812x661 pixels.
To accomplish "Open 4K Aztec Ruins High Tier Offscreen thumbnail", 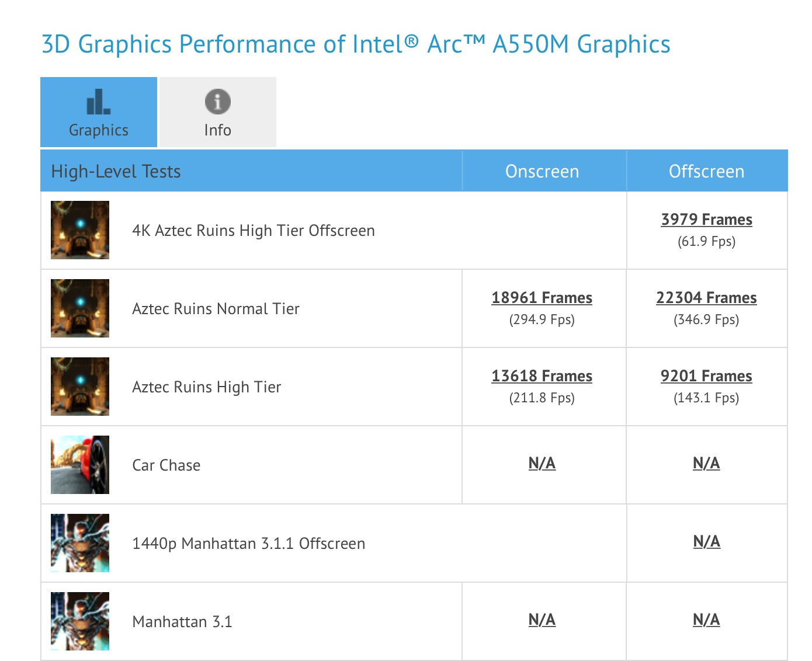I will [80, 230].
